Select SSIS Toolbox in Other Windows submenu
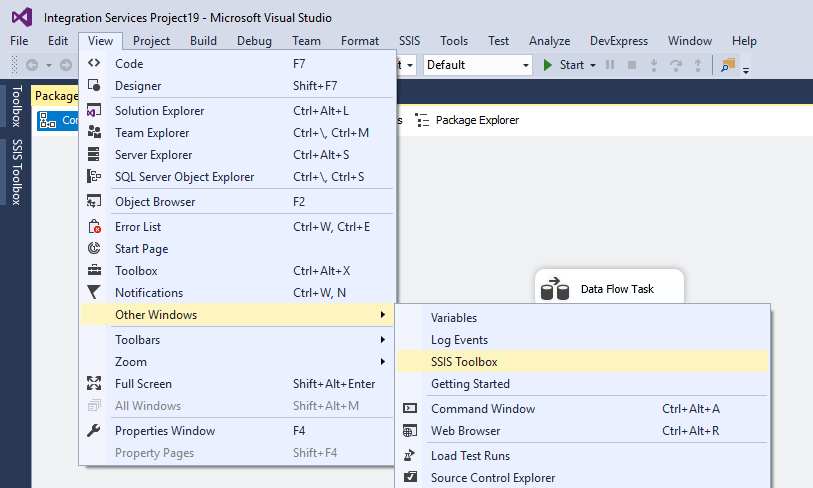Viewport: 813px width, 488px height. (x=582, y=361)
